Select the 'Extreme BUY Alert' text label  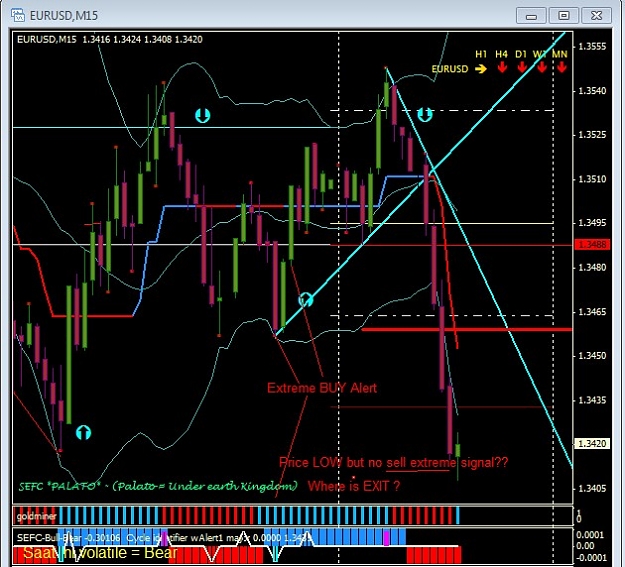pos(322,388)
